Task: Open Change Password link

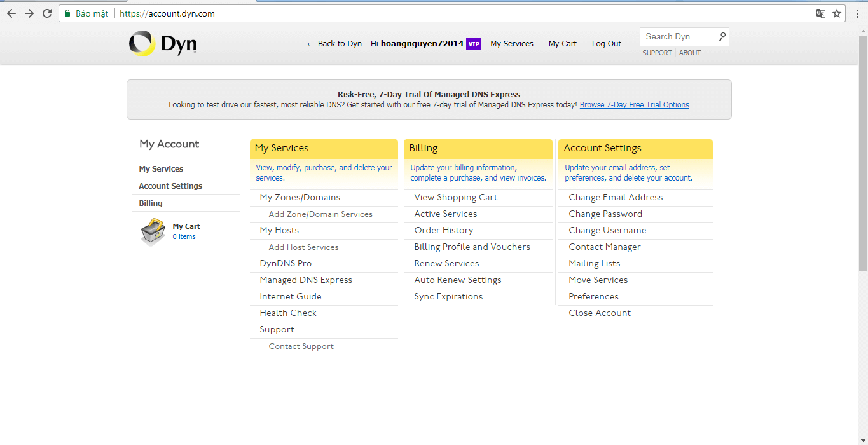Action: pyautogui.click(x=605, y=214)
